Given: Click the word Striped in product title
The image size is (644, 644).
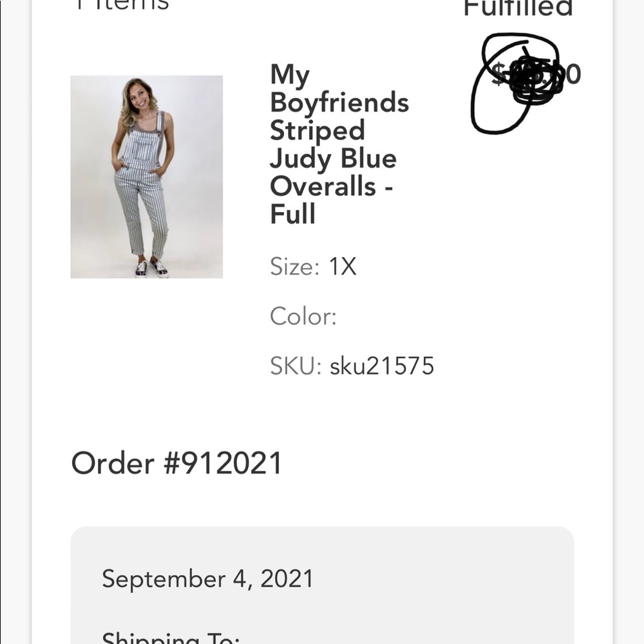Looking at the screenshot, I should [x=317, y=130].
